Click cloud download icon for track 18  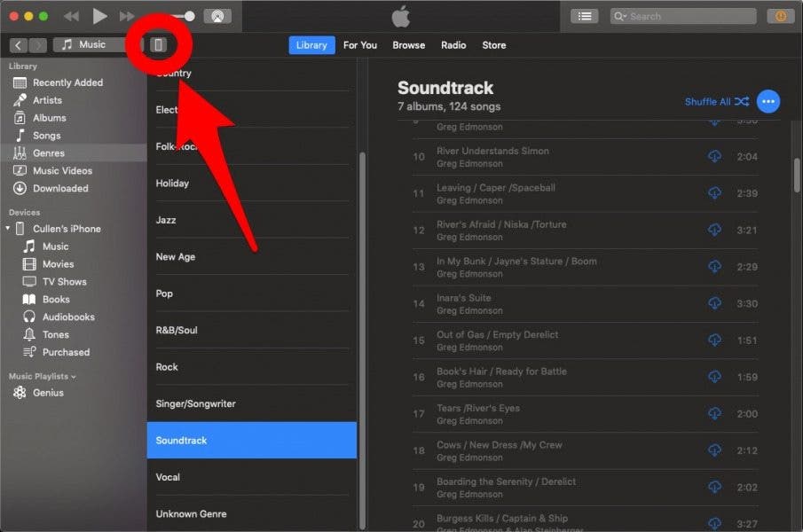pyautogui.click(x=714, y=450)
